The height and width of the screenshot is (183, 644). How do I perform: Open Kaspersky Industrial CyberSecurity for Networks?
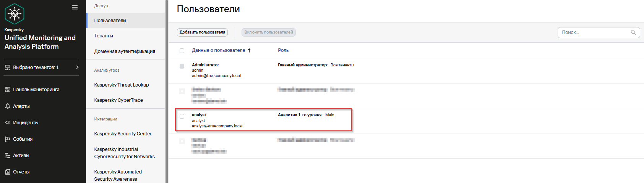coord(125,153)
